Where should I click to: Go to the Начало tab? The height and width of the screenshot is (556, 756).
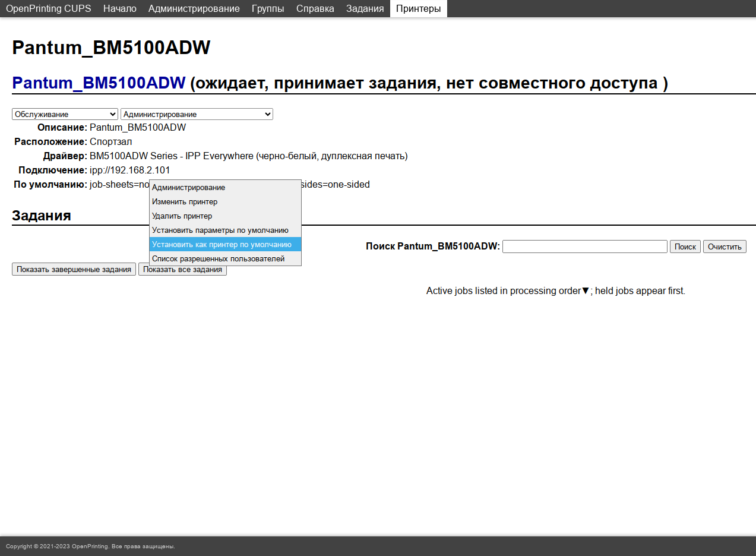pos(119,8)
